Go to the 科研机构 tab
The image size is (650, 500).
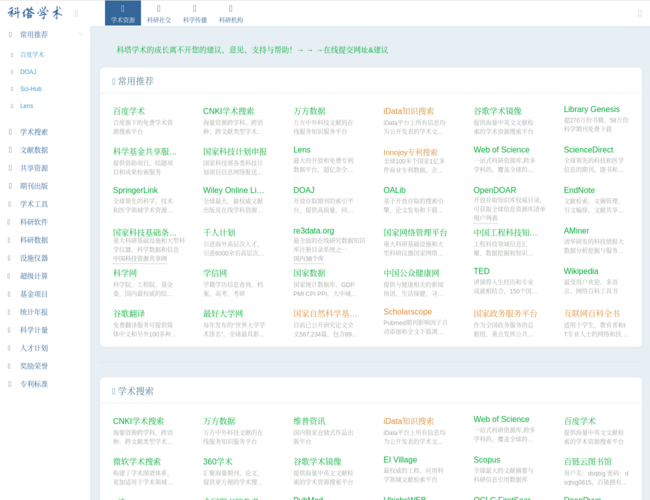pos(231,13)
